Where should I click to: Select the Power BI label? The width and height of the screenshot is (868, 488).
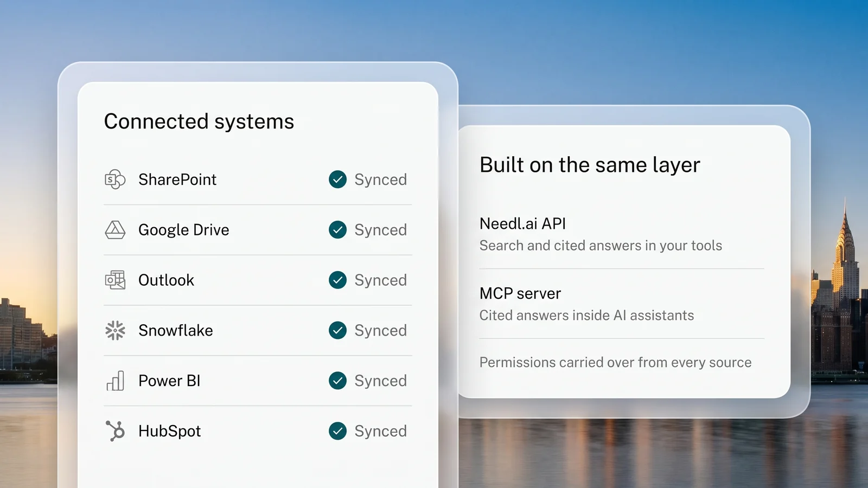tap(169, 381)
